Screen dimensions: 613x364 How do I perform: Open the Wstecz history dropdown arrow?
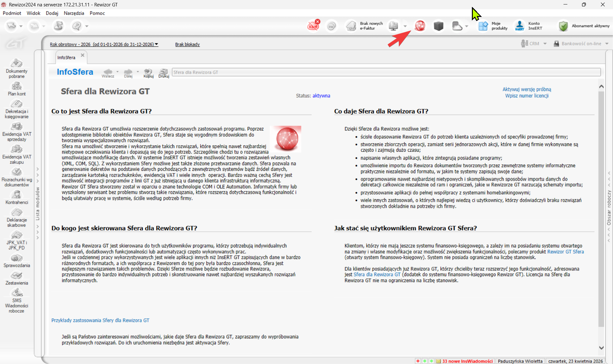(x=117, y=72)
